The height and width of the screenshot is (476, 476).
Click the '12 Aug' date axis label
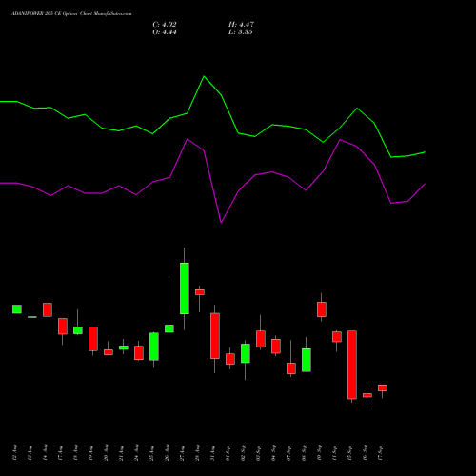14,453
